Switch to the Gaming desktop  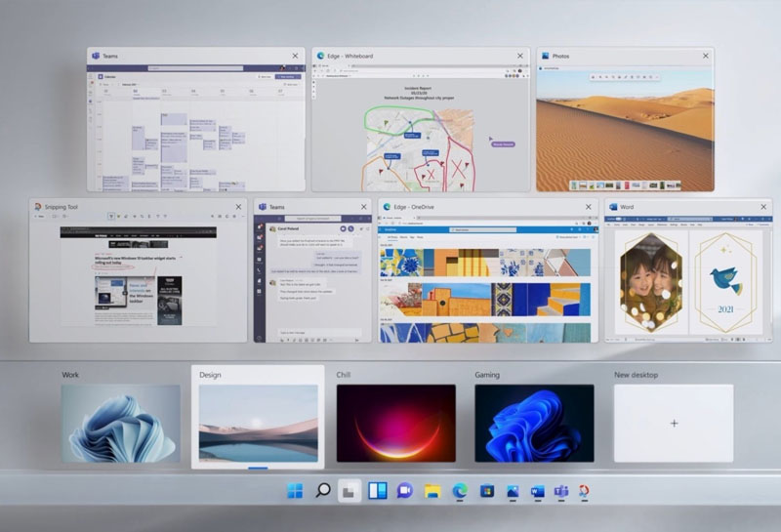(x=534, y=423)
